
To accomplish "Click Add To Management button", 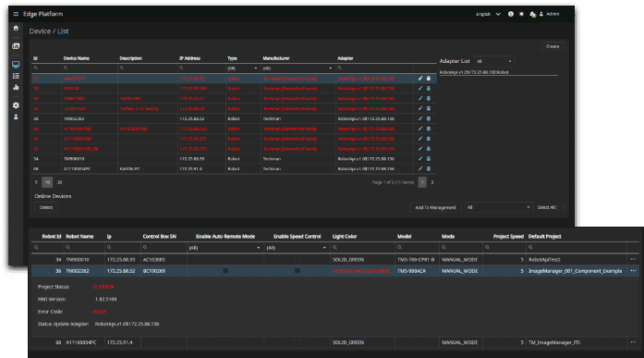I will pyautogui.click(x=435, y=207).
